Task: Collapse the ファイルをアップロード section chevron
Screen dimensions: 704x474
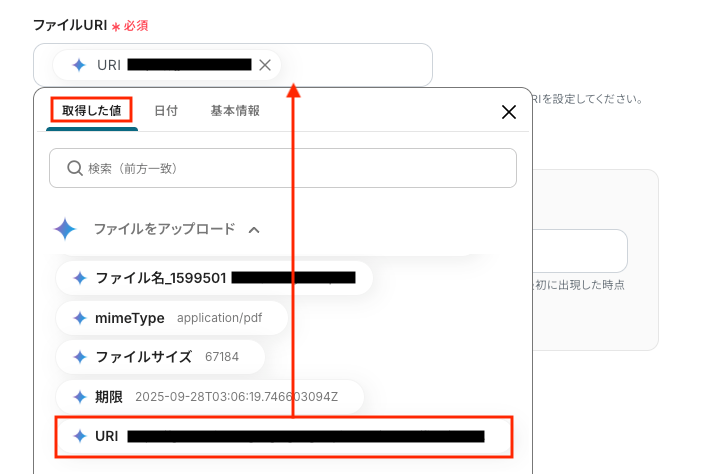Action: pyautogui.click(x=254, y=230)
